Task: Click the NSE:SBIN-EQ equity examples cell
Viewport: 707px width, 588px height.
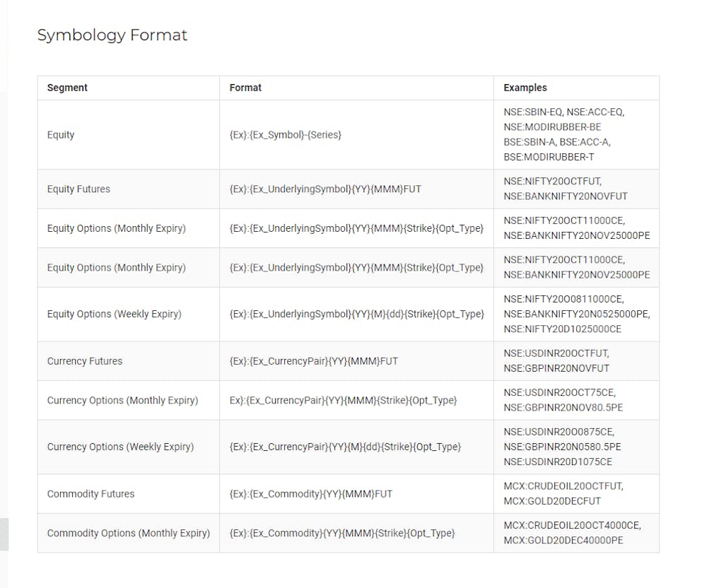Action: (x=563, y=134)
